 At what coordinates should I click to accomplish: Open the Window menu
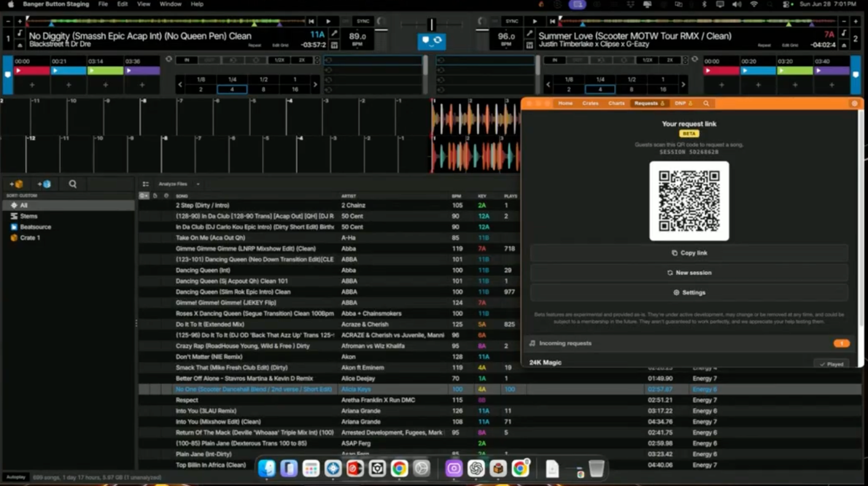pyautogui.click(x=170, y=4)
